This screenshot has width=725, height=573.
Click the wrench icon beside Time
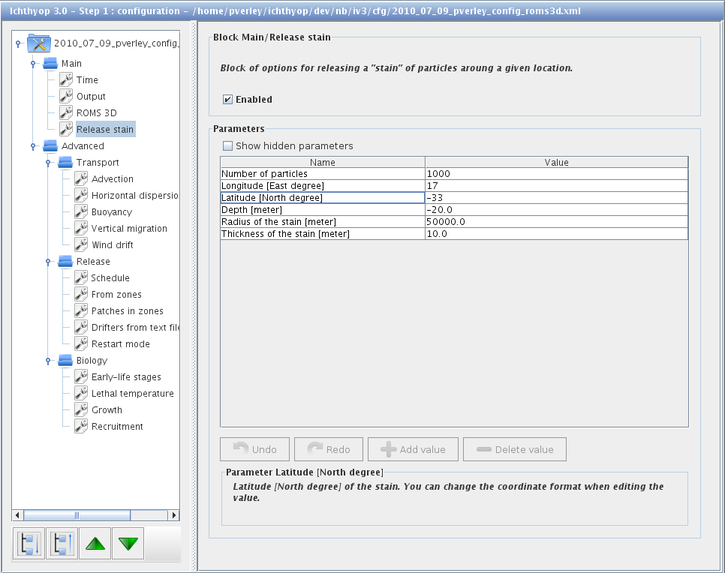pos(66,80)
